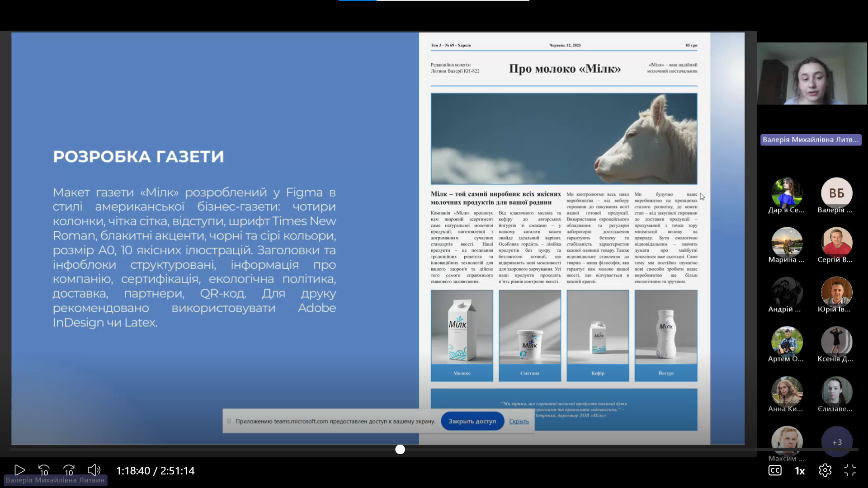This screenshot has width=868, height=488.
Task: Select Андрій participant avatar
Action: (787, 292)
